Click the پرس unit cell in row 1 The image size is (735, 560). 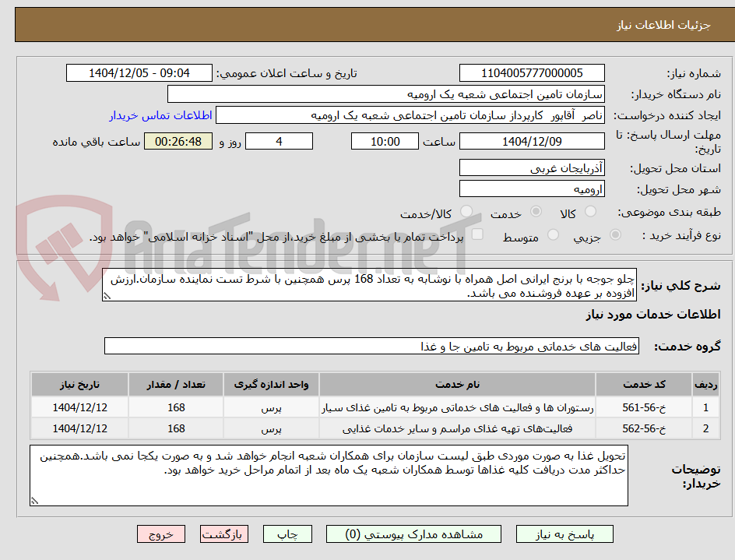[272, 407]
